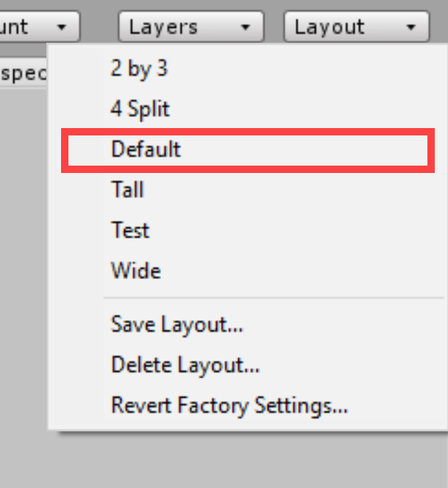Select the Wide layout option
This screenshot has width=448, height=488.
pyautogui.click(x=136, y=271)
